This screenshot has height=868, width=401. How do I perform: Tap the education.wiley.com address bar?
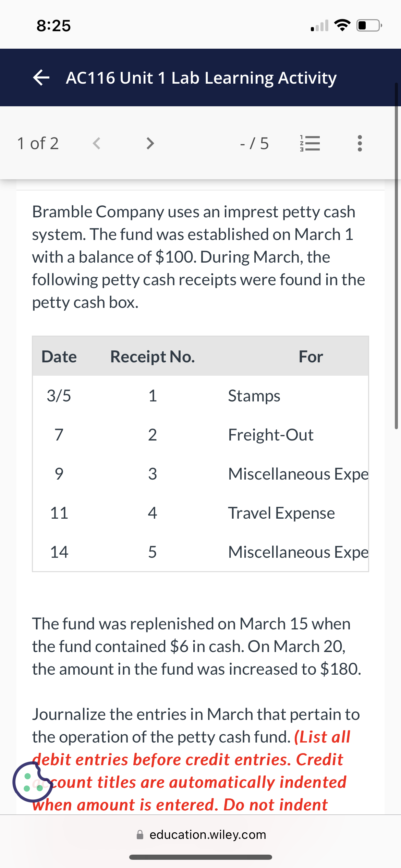[208, 834]
